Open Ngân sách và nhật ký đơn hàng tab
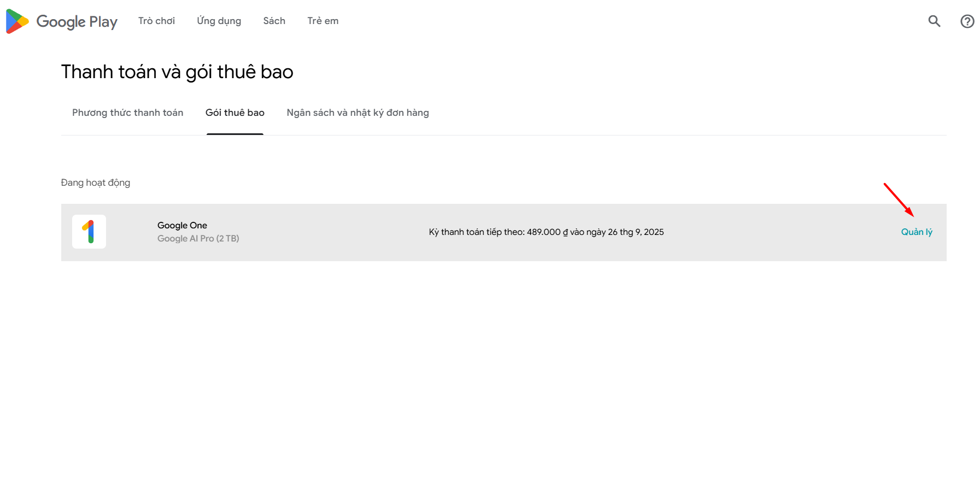Image resolution: width=980 pixels, height=489 pixels. (x=357, y=113)
